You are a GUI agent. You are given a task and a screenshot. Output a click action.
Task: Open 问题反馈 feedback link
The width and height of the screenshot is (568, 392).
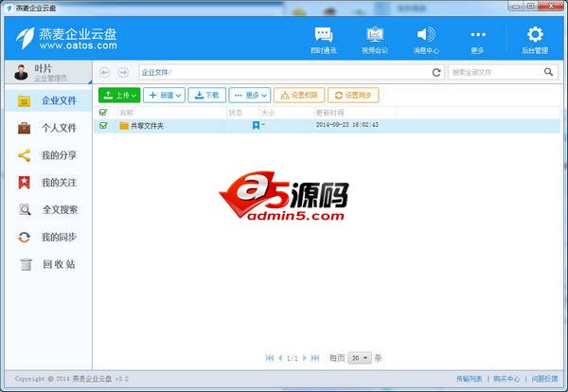[x=545, y=379]
